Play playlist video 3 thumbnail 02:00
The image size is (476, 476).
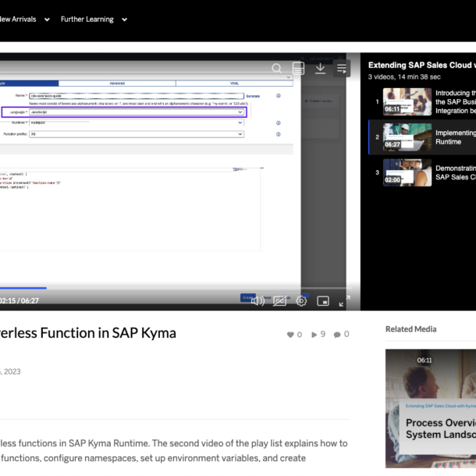[407, 172]
